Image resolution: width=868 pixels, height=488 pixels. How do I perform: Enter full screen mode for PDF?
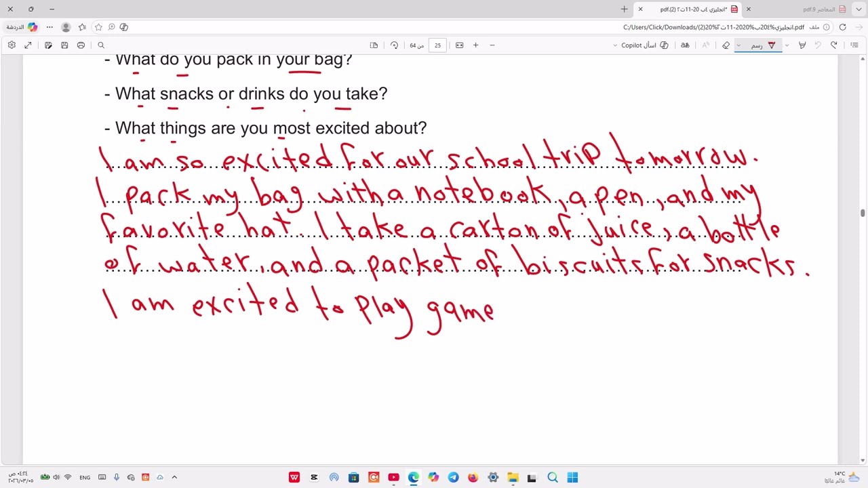[x=28, y=45]
